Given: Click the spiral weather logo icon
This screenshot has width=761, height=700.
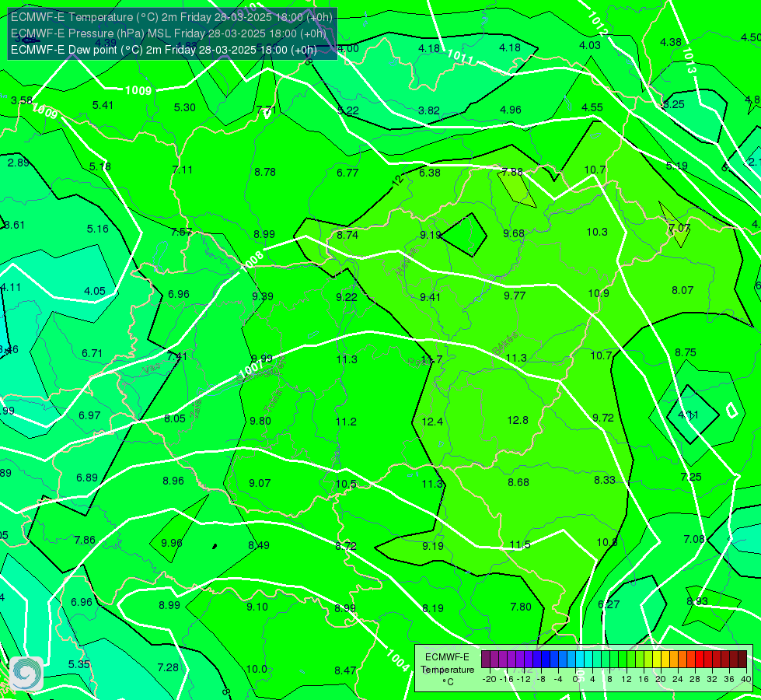Looking at the screenshot, I should (26, 674).
